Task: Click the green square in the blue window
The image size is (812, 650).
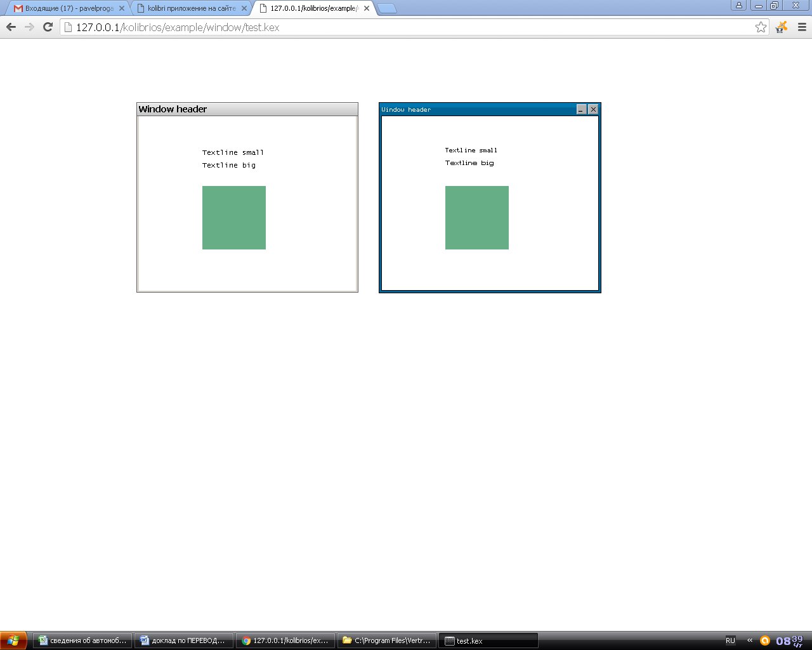Action: click(x=477, y=218)
